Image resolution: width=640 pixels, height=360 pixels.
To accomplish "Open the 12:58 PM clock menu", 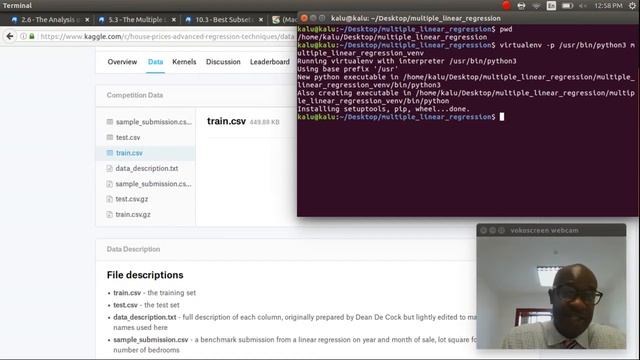I will click(x=609, y=6).
